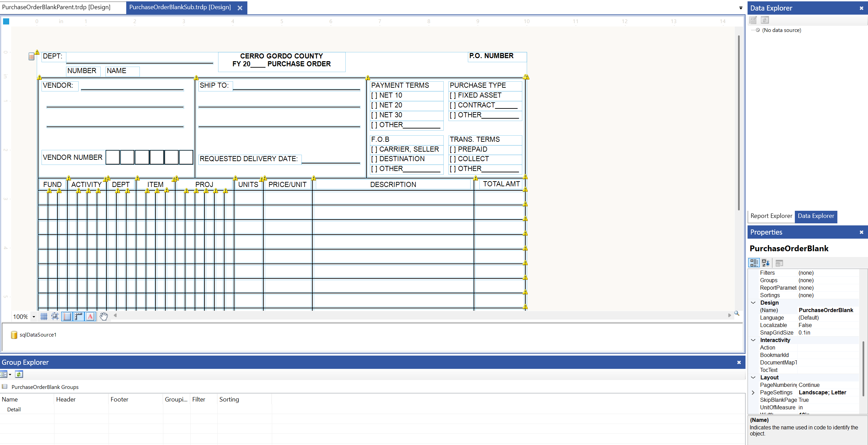The width and height of the screenshot is (868, 445).
Task: Toggle the show margins button
Action: [x=67, y=316]
